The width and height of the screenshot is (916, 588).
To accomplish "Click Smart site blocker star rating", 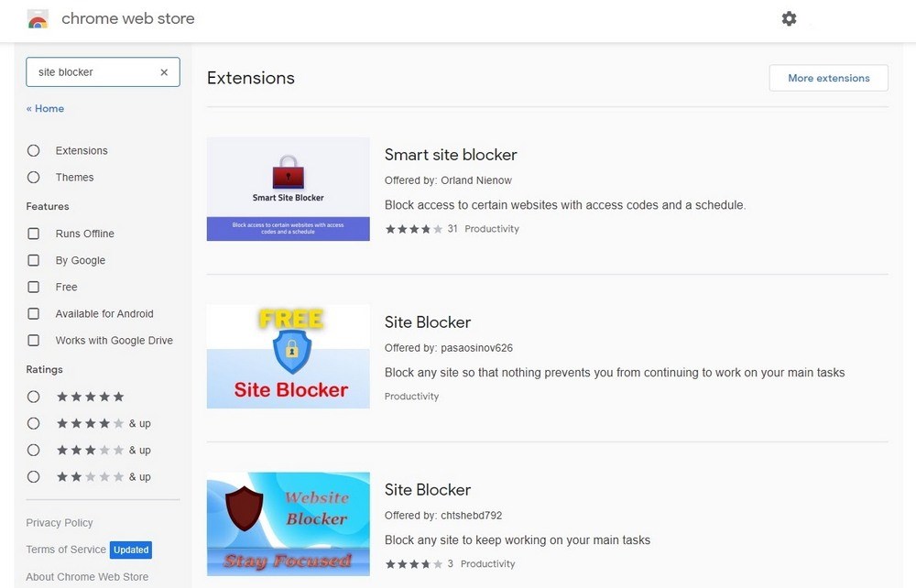I will 414,229.
